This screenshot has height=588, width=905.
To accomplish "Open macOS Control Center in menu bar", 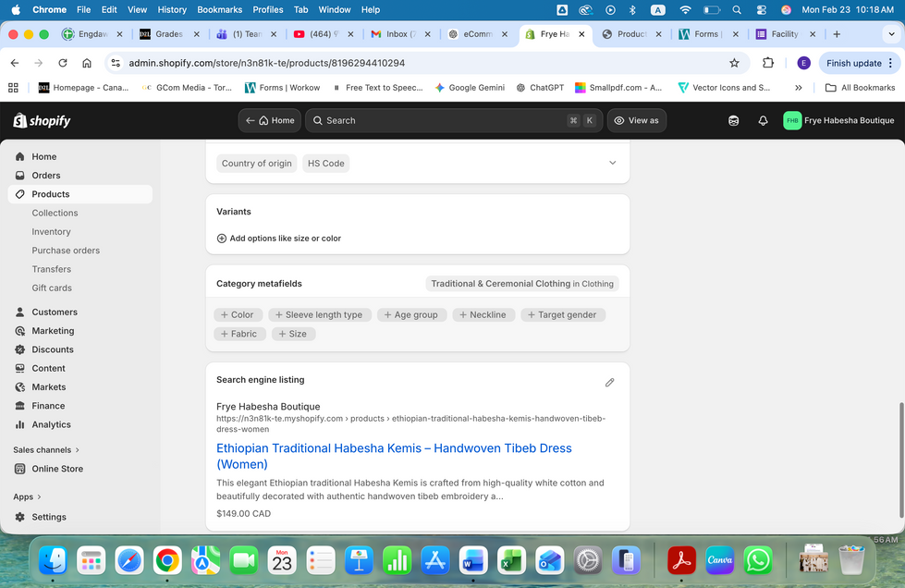I will (x=762, y=10).
